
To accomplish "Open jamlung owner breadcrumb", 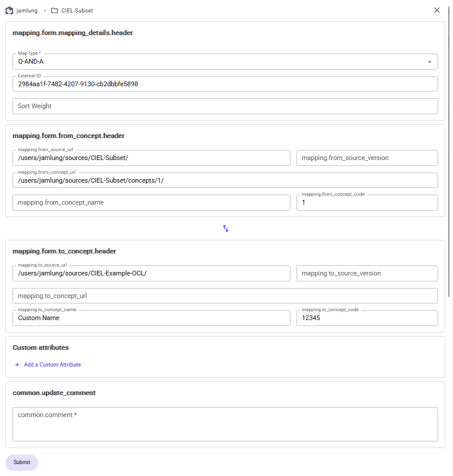I will click(26, 11).
